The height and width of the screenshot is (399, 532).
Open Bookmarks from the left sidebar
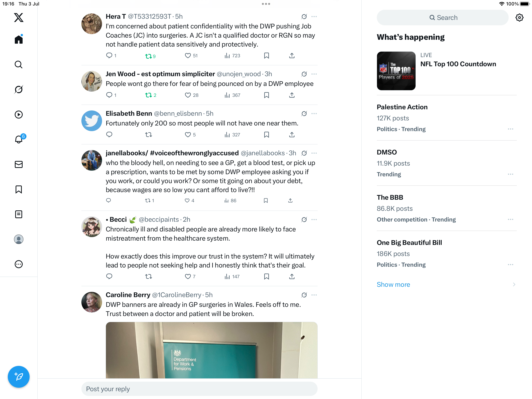(18, 189)
